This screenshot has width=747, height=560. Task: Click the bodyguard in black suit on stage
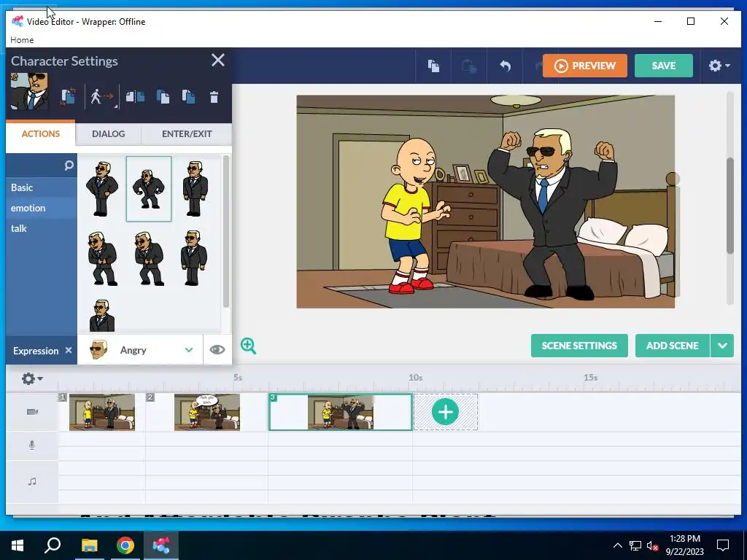(553, 214)
